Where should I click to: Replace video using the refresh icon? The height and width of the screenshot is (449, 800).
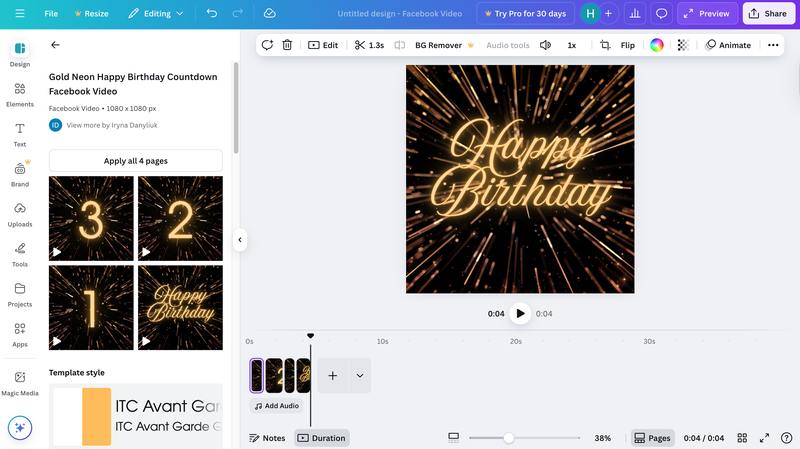tap(267, 45)
